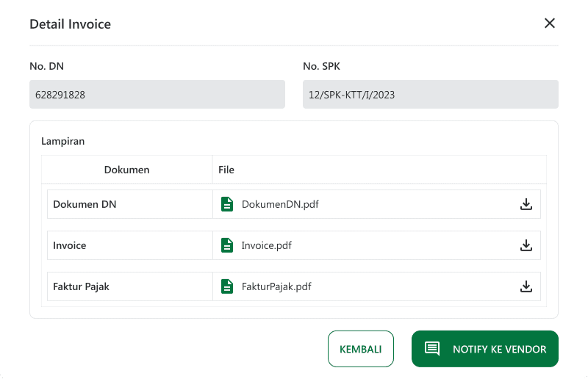Click the green file icon beside FakturPajak.pdf
The image size is (588, 379).
pyautogui.click(x=227, y=286)
